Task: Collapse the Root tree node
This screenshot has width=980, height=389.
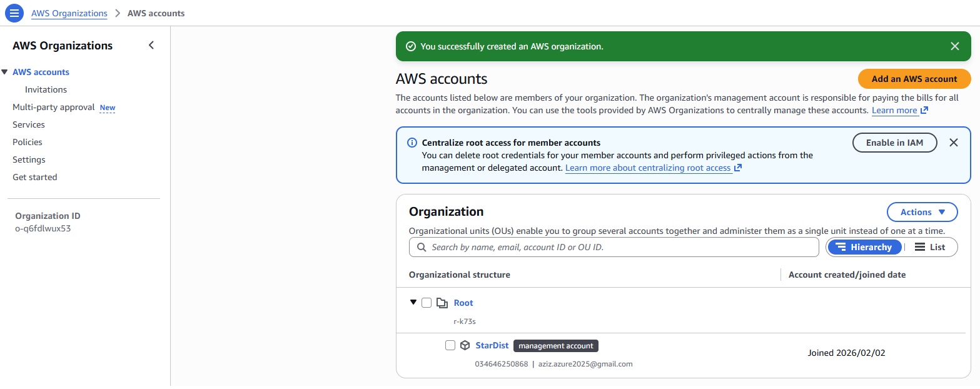Action: (x=413, y=302)
